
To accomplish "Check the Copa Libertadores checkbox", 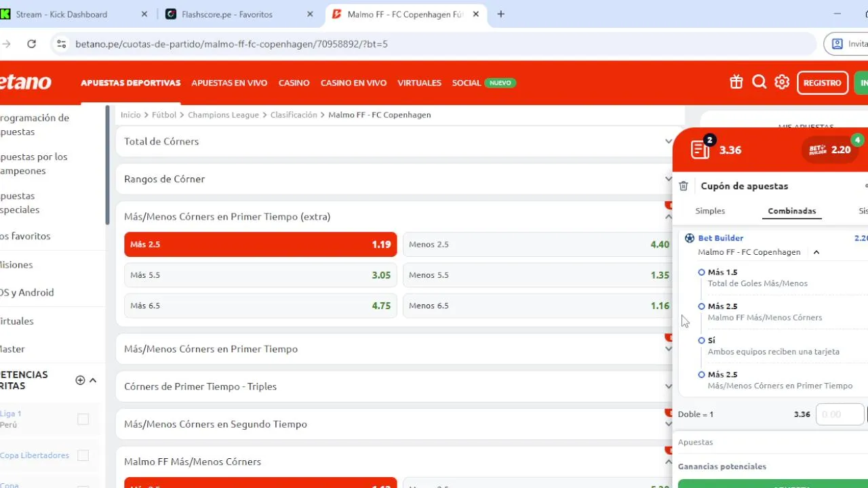I will [83, 455].
